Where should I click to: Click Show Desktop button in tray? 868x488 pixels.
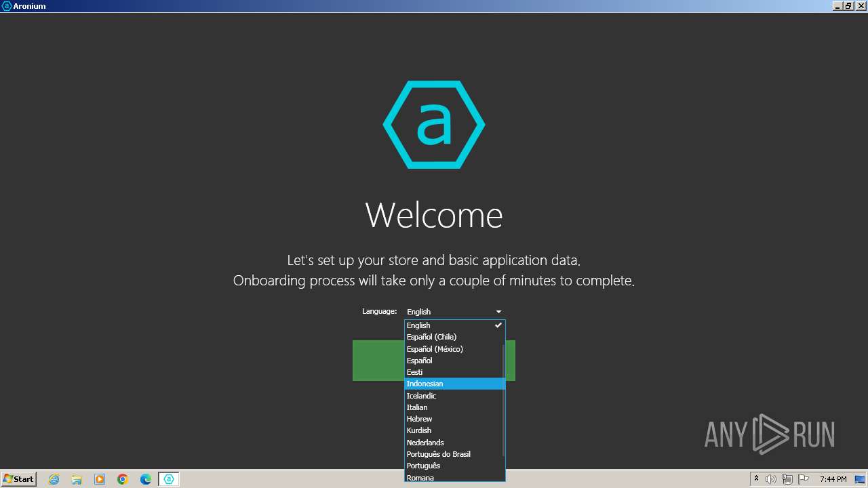861,479
